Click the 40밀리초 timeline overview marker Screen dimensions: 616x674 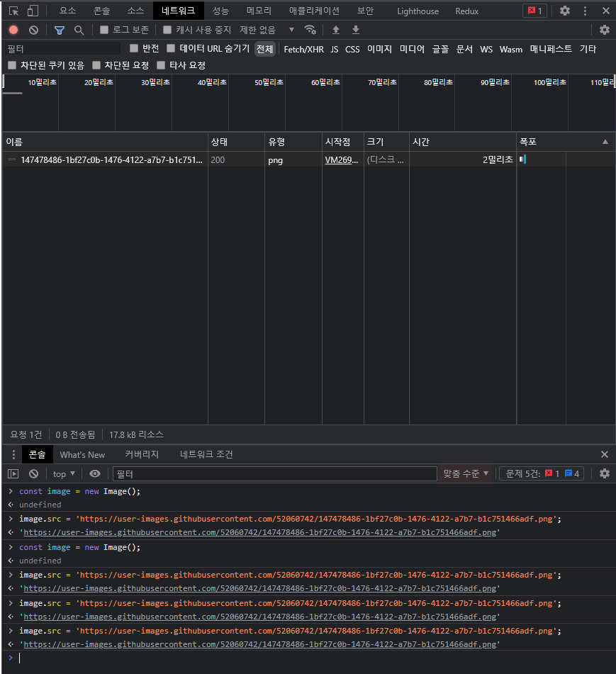pyautogui.click(x=212, y=82)
